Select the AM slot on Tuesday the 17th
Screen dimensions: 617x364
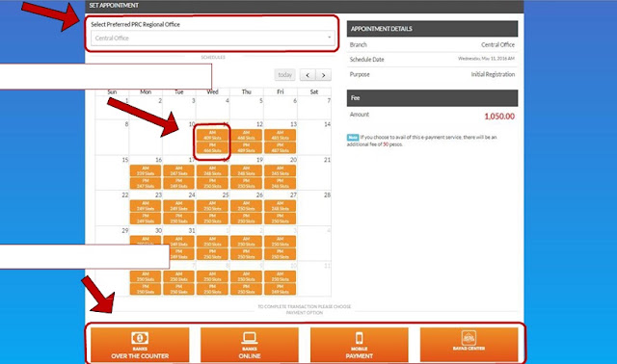coord(179,170)
